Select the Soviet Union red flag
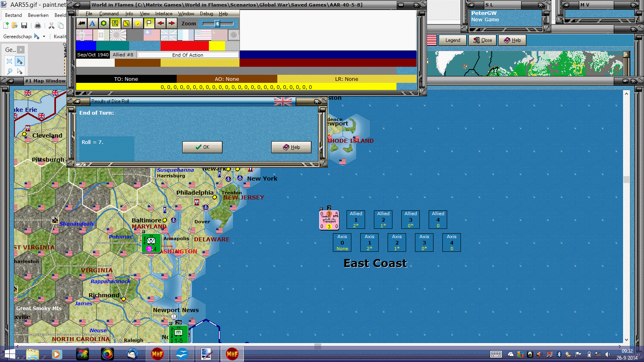 (x=219, y=35)
